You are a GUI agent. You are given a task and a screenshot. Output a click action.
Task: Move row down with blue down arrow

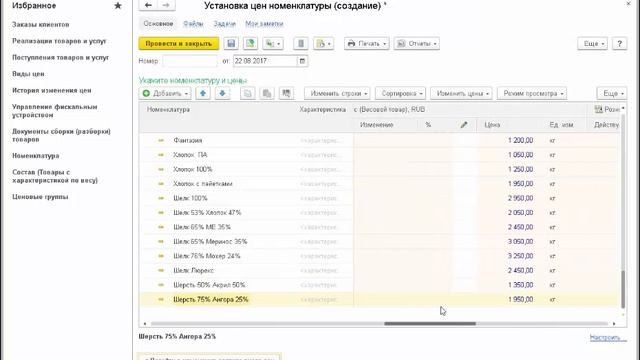click(222, 93)
